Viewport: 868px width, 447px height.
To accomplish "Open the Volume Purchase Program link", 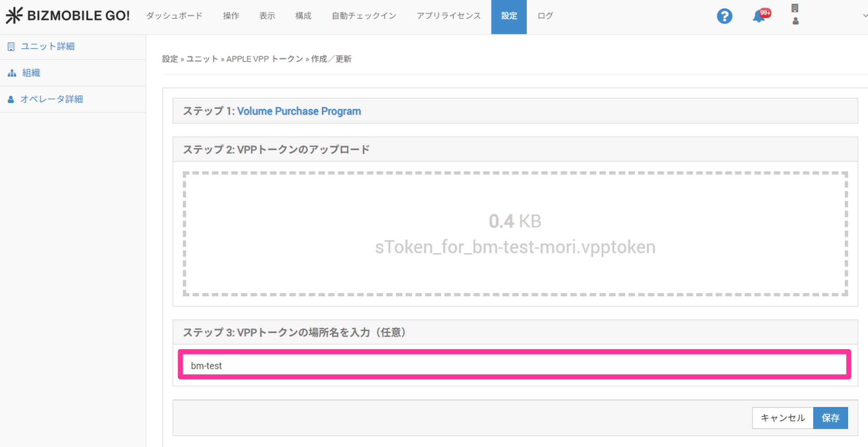I will pos(299,111).
